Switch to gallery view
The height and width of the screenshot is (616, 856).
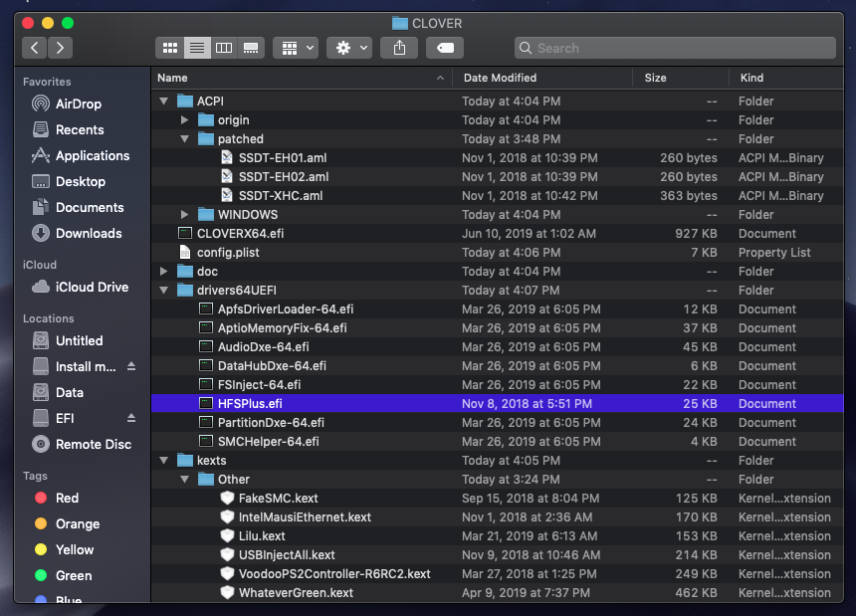(x=251, y=48)
